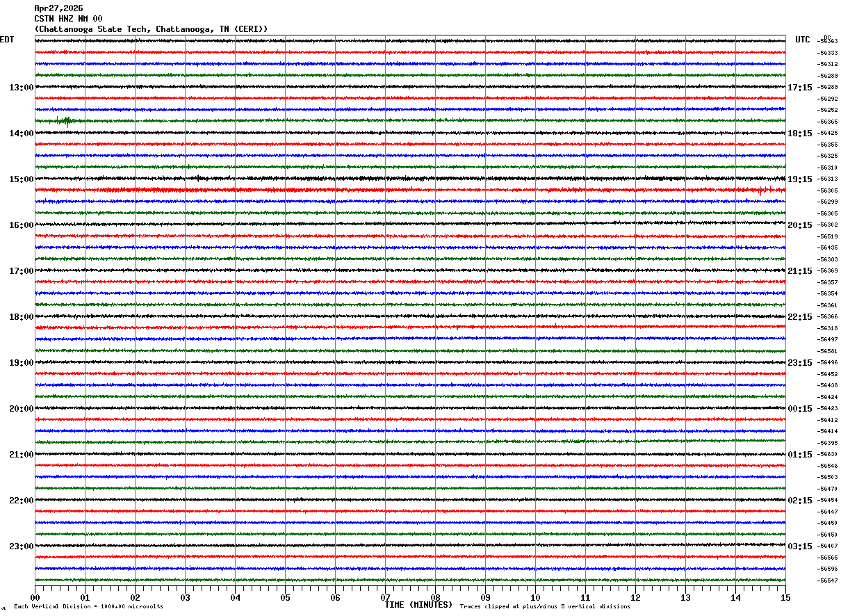Click the '04' minute tick label
841x616 pixels.
(x=235, y=597)
